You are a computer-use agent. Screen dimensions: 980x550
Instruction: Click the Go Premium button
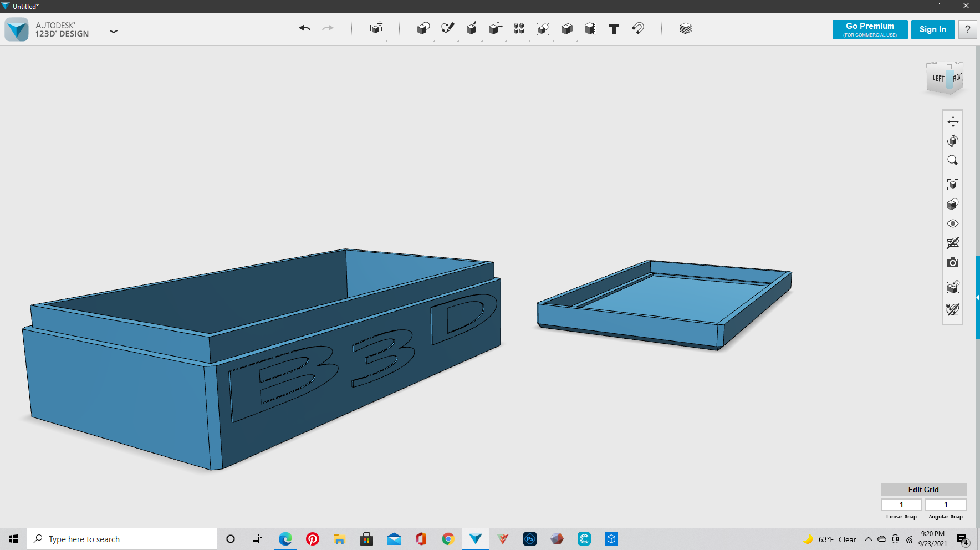(x=870, y=29)
